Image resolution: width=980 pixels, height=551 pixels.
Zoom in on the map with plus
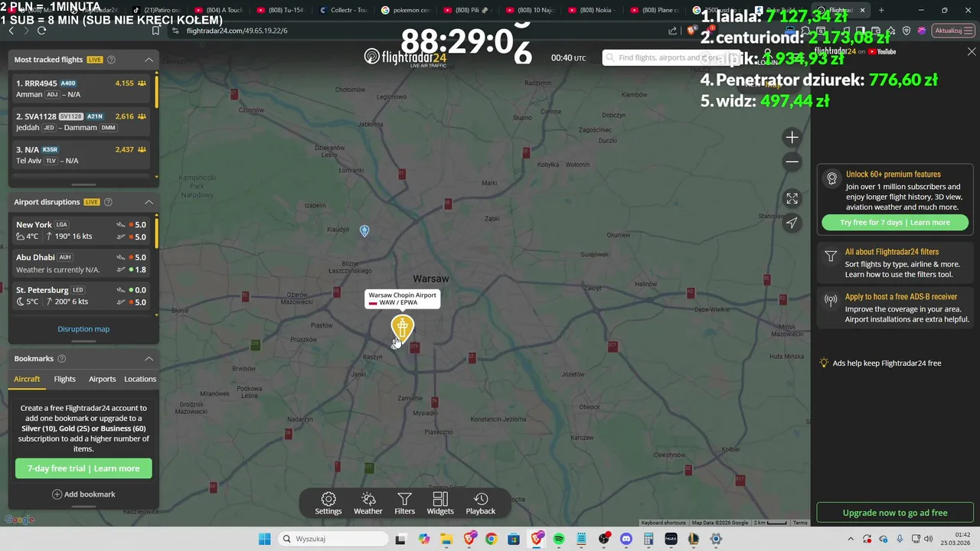click(792, 138)
